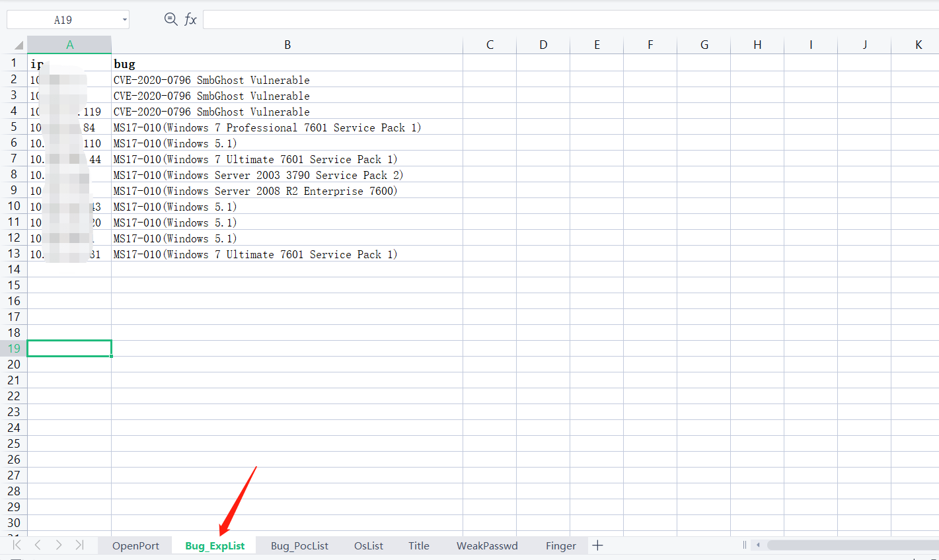
Task: Select column H header
Action: (757, 45)
